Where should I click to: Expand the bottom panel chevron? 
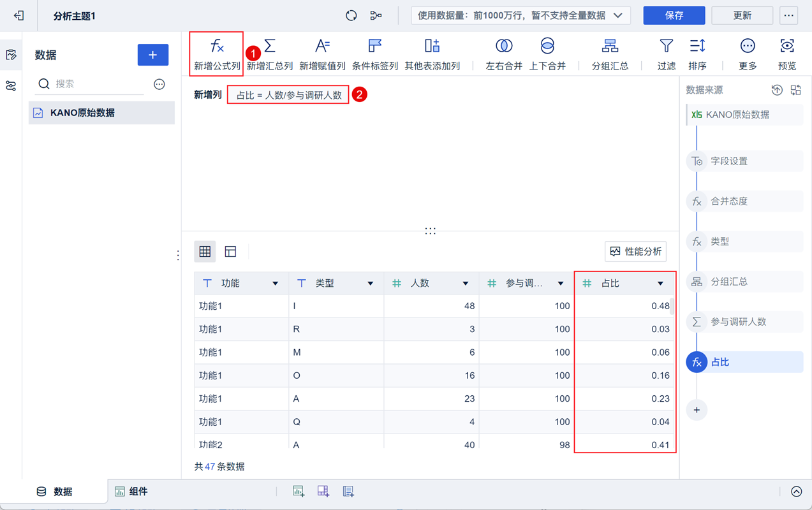tap(797, 492)
